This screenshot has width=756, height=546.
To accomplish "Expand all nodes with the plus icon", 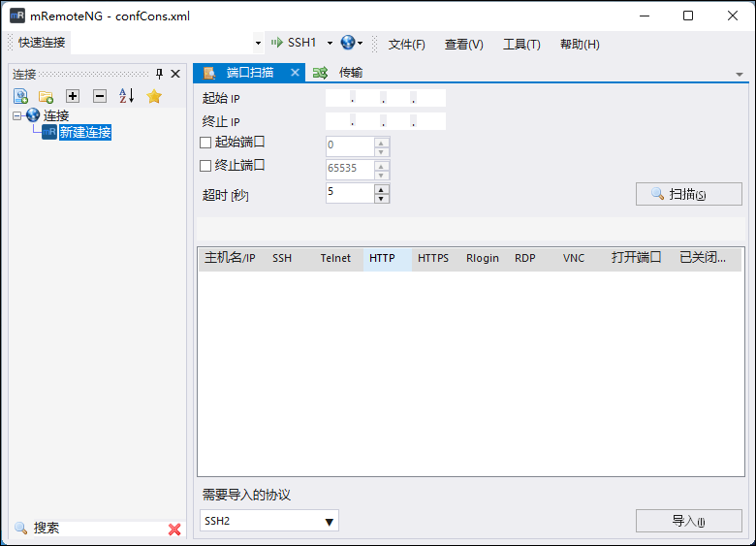I will pyautogui.click(x=73, y=96).
